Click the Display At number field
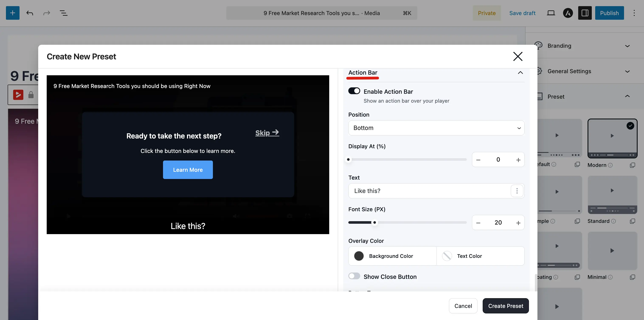This screenshot has height=320, width=644. pos(498,160)
